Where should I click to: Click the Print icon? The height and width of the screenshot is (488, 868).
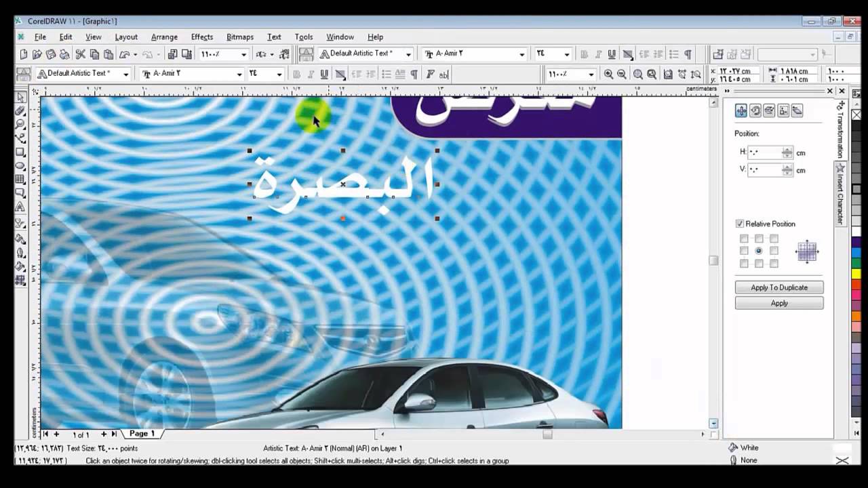pyautogui.click(x=64, y=54)
